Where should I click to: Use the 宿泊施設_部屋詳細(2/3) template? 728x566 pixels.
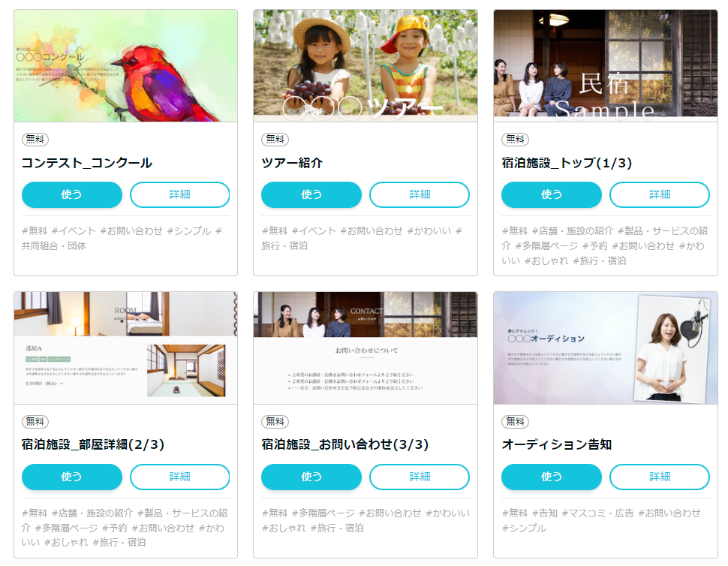[72, 477]
